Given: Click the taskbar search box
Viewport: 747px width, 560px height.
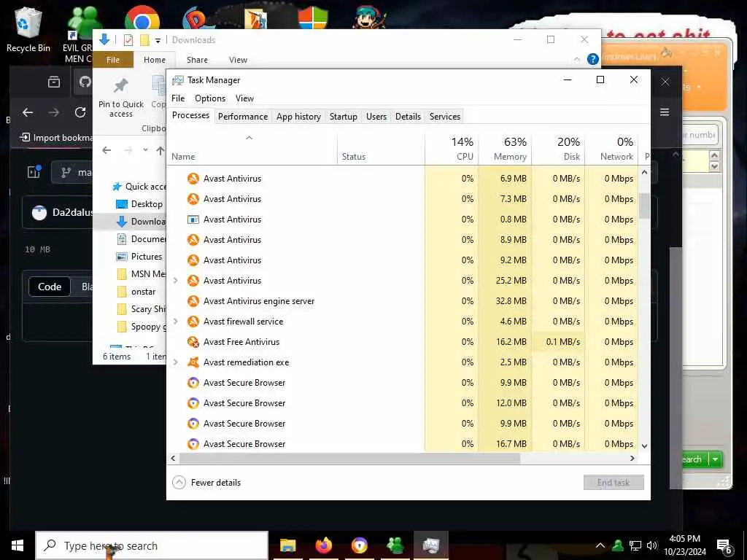Looking at the screenshot, I should coord(152,545).
